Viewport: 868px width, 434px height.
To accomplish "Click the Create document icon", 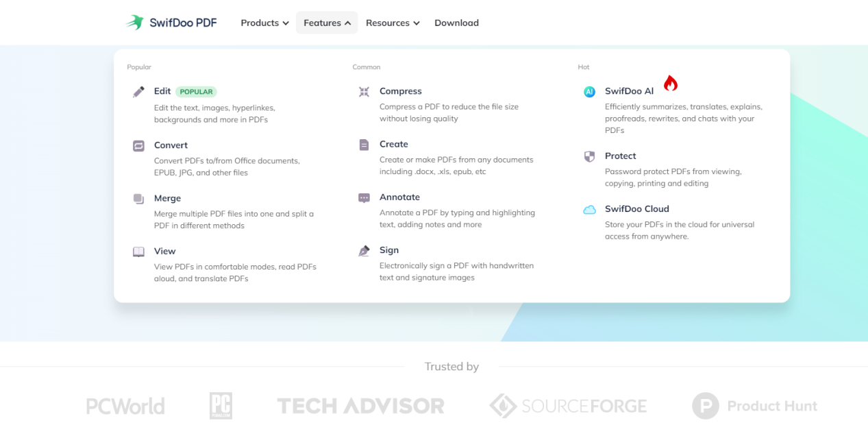I will tap(364, 145).
